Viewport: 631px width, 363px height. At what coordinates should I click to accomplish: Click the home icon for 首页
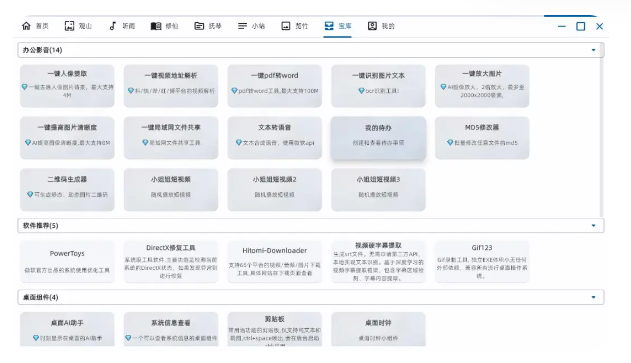coord(26,26)
